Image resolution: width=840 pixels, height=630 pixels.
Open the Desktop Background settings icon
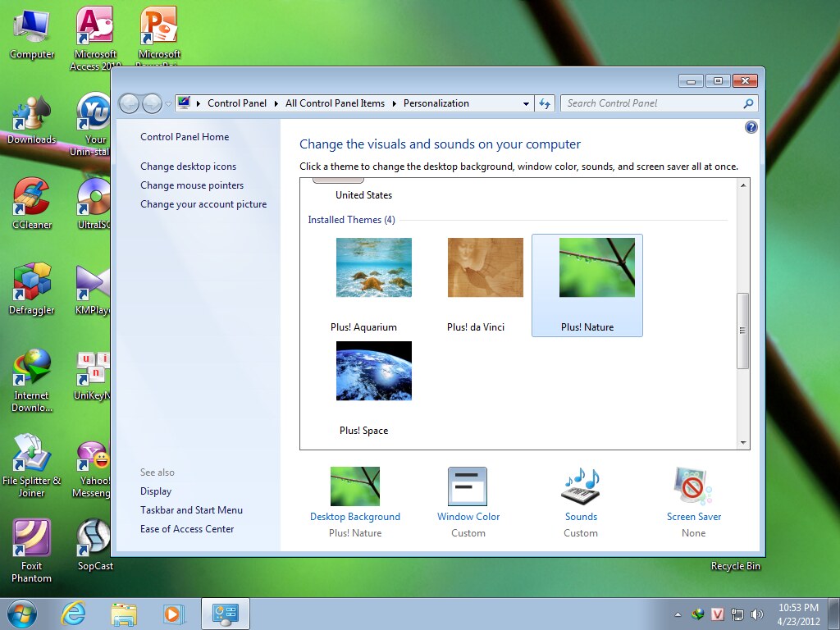click(354, 486)
